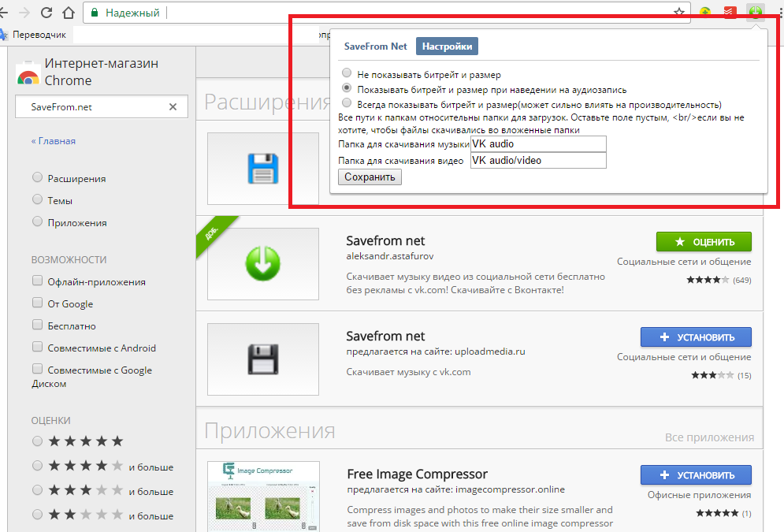Open the Savefrom net title by aleksandr.astafurov
Screen dimensions: 784x532
click(x=385, y=241)
